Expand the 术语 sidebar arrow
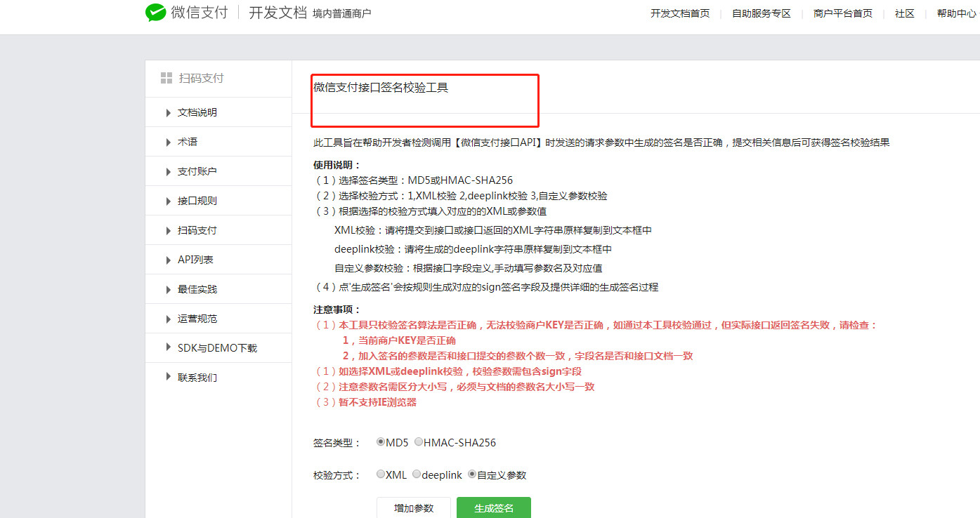 point(169,142)
